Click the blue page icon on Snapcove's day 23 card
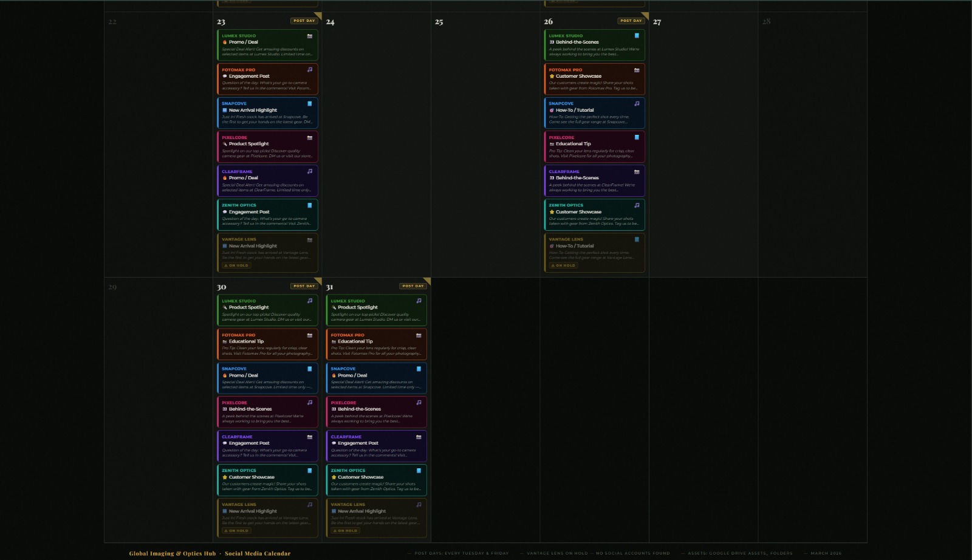 [309, 104]
